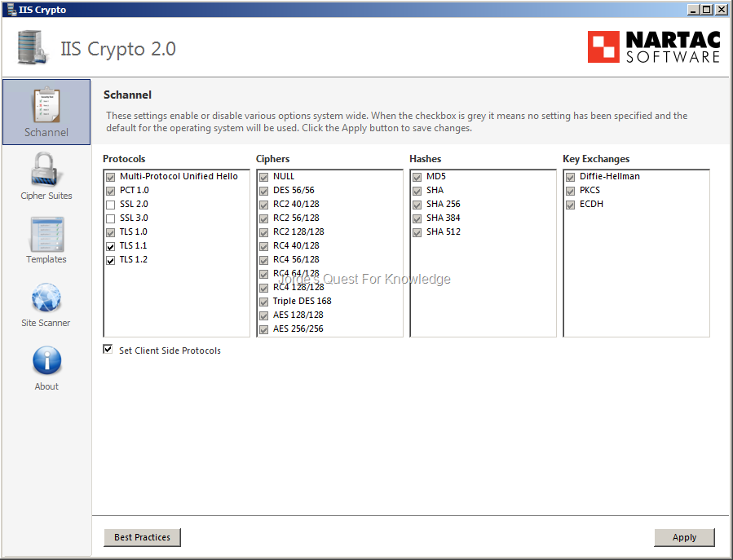Toggle the RC4 40/128 cipher checkbox
This screenshot has height=560, width=733.
(x=263, y=246)
